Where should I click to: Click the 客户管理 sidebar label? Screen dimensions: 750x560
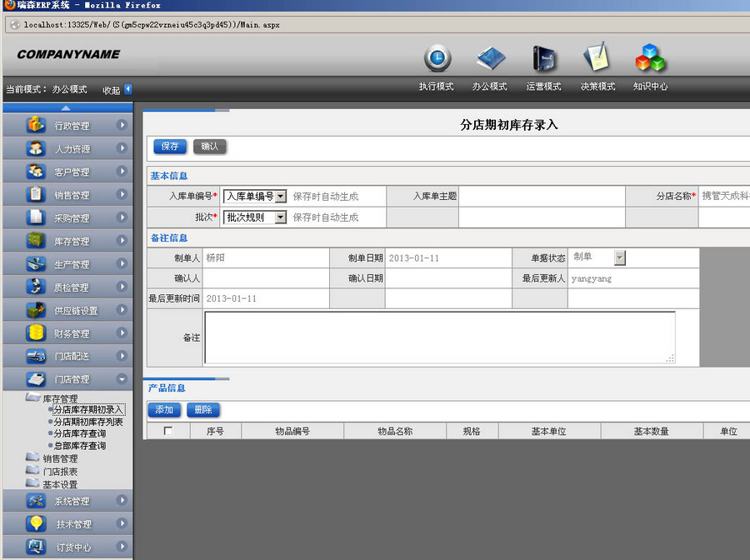click(x=72, y=172)
